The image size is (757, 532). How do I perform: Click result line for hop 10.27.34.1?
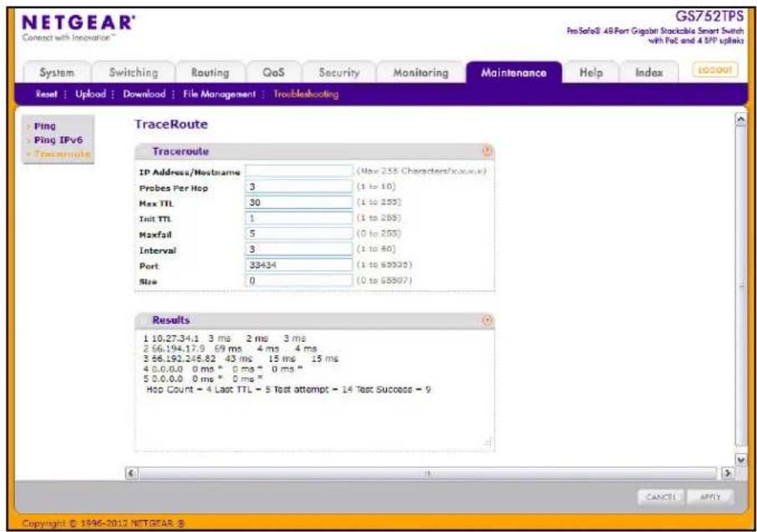(225, 338)
